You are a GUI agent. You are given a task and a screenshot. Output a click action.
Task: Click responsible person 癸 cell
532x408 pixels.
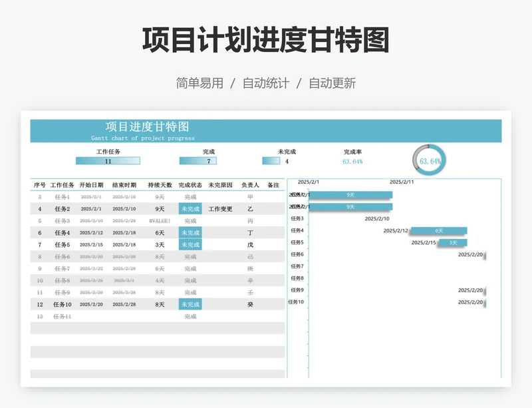click(x=250, y=304)
